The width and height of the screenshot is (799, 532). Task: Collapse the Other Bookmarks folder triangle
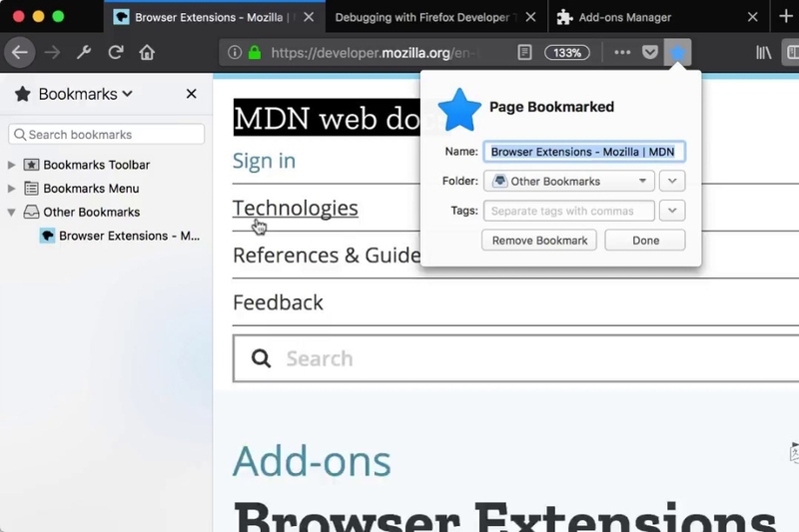point(11,212)
